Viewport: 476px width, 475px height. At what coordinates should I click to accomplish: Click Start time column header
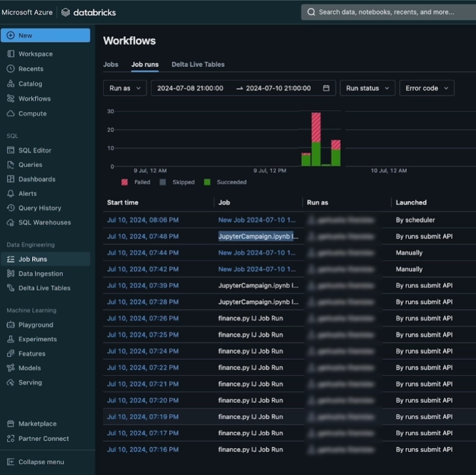[x=123, y=202]
